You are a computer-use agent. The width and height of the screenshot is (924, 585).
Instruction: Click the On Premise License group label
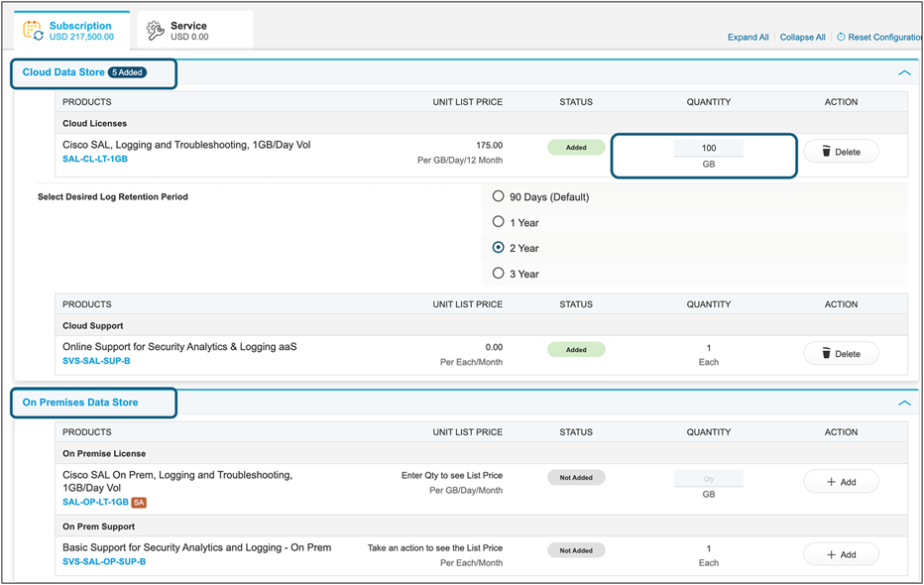[104, 454]
